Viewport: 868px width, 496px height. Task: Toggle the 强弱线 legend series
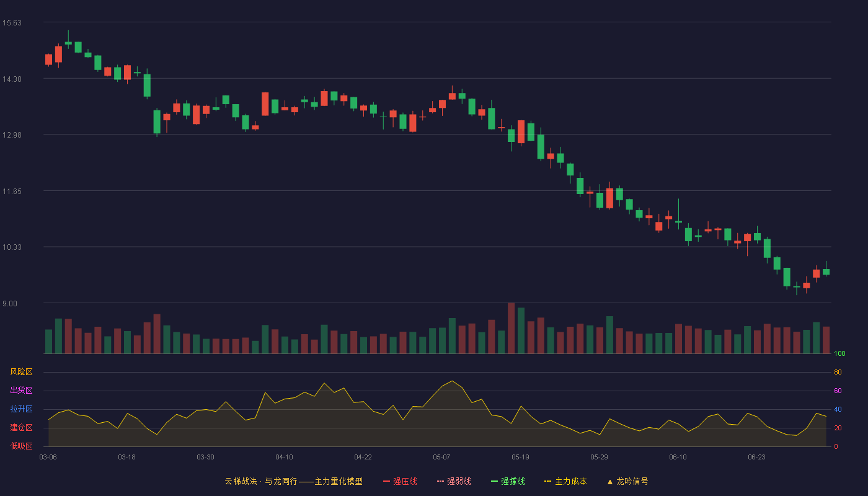click(454, 481)
